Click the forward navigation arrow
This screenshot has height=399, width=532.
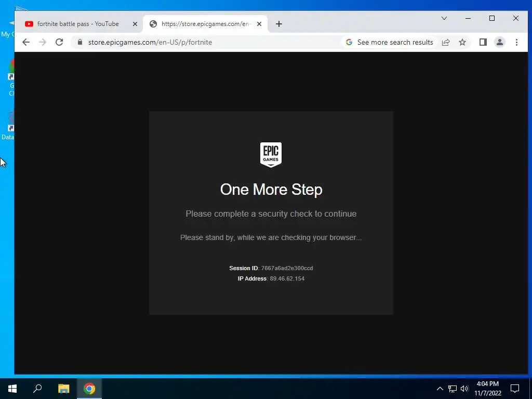(x=43, y=42)
